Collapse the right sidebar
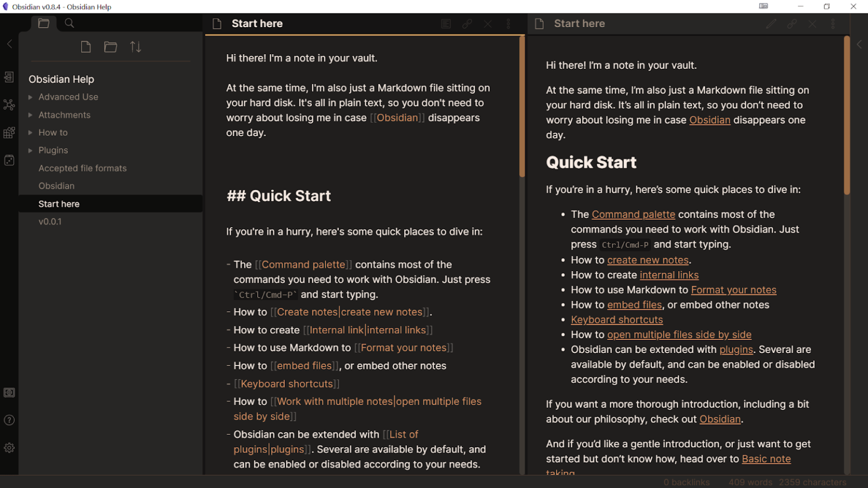The height and width of the screenshot is (488, 868). pos(859,43)
